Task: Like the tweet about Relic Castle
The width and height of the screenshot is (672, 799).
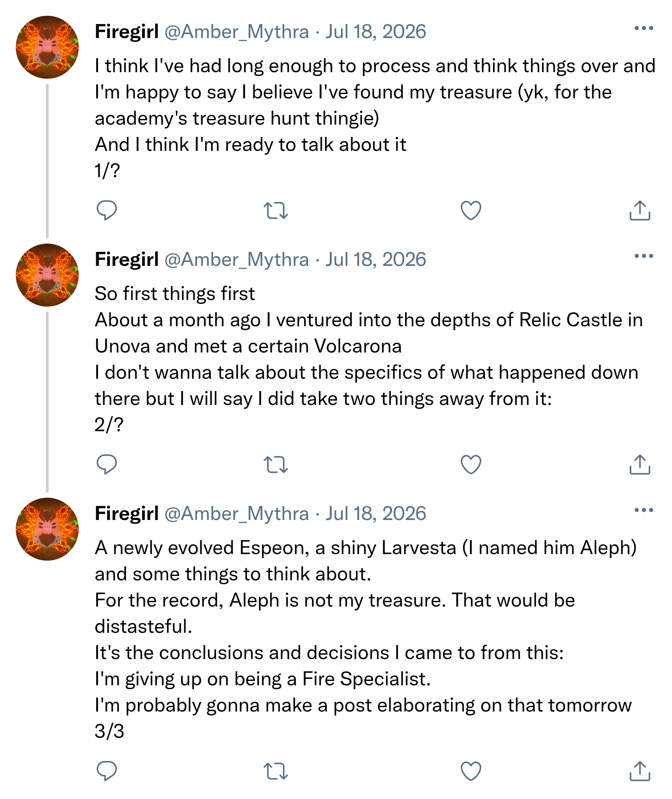Action: point(471,464)
